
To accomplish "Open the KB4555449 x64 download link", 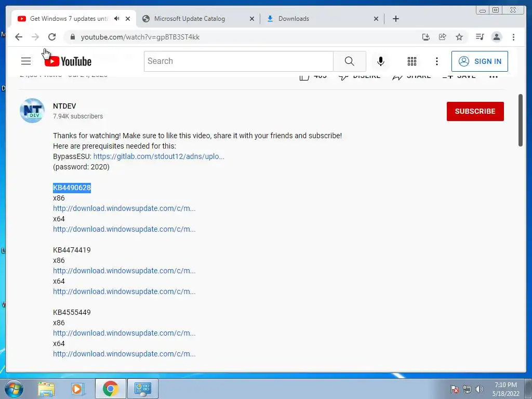I will pos(124,354).
